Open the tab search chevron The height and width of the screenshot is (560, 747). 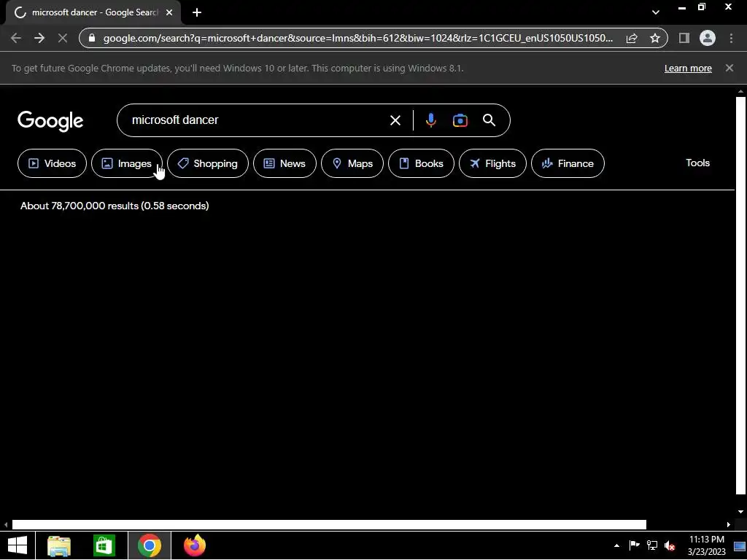point(656,12)
